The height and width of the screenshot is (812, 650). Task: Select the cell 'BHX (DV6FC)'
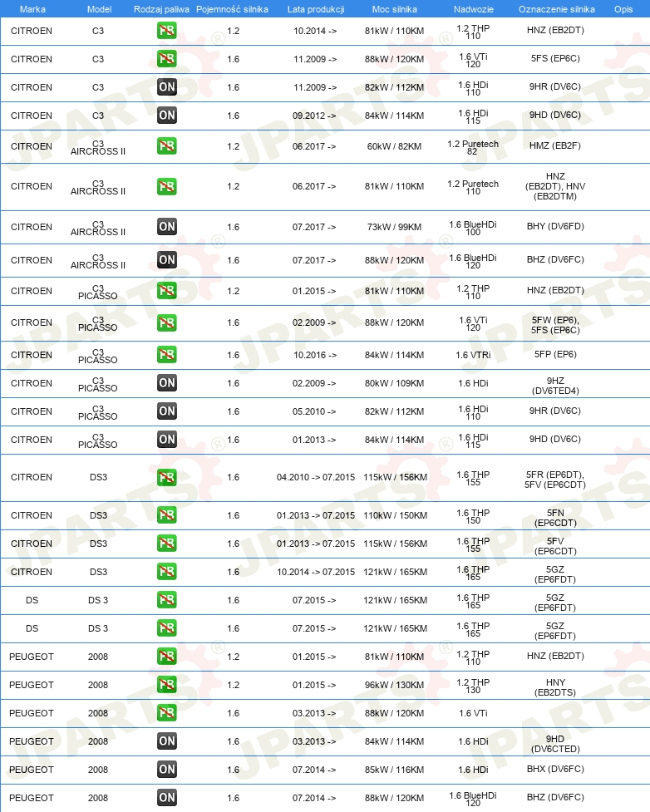(x=555, y=769)
